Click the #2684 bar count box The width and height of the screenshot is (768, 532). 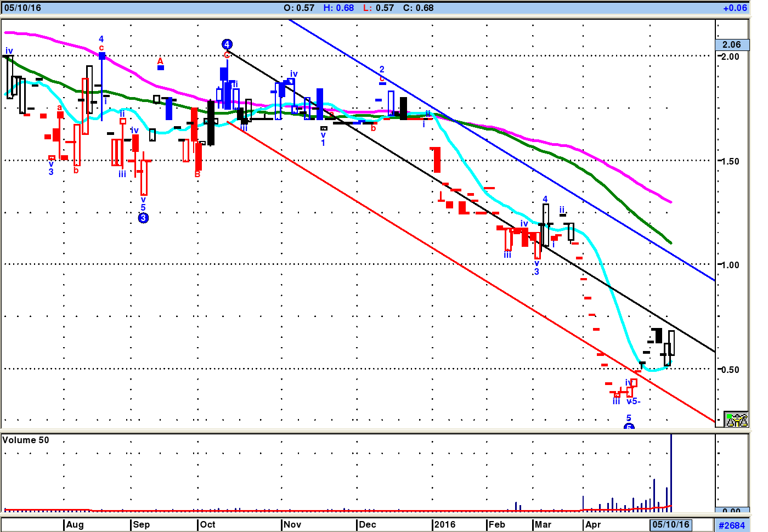pyautogui.click(x=732, y=525)
